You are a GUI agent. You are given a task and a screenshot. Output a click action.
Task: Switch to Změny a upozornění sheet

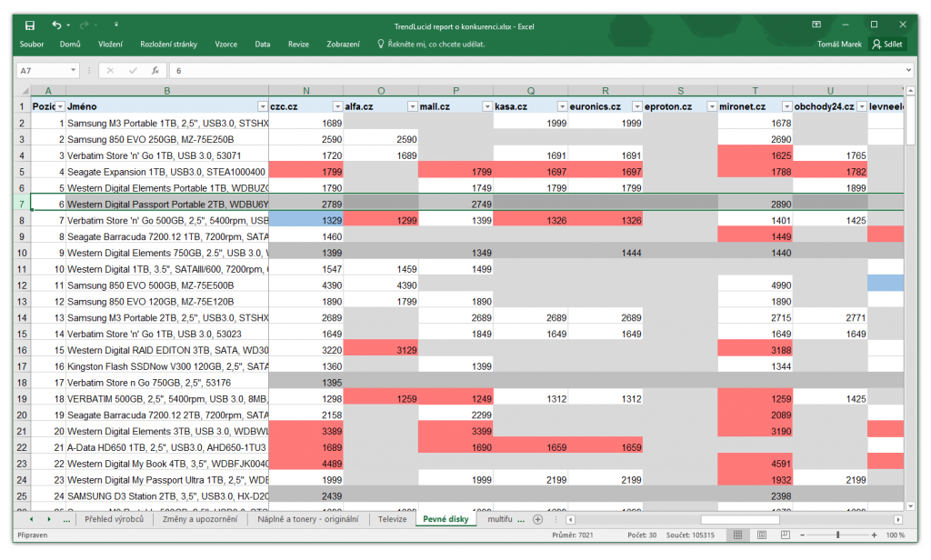point(200,519)
